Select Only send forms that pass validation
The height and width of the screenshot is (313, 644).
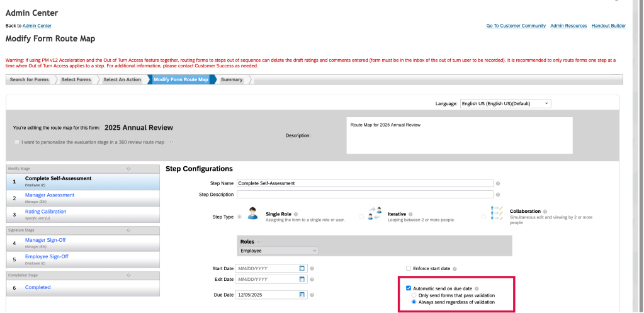coord(414,295)
